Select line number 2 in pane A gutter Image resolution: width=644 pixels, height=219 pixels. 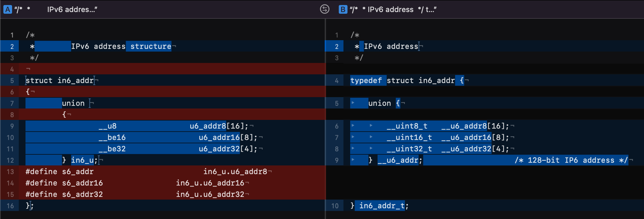click(x=12, y=47)
